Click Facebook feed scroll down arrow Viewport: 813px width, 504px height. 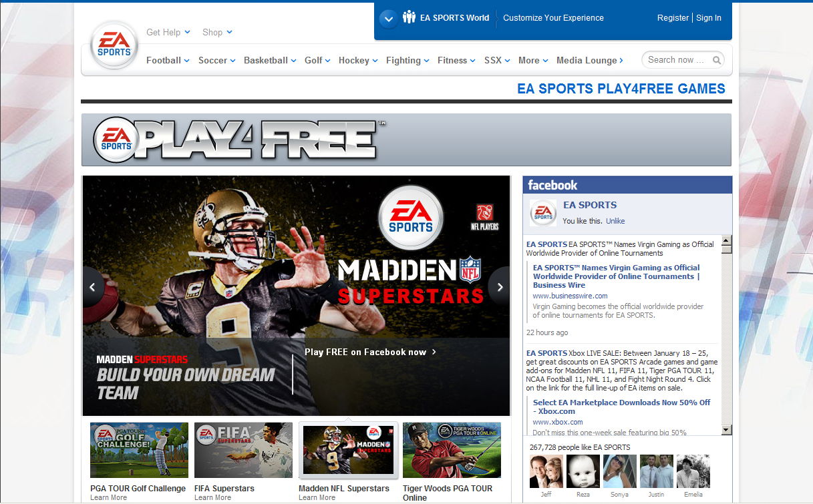click(726, 431)
